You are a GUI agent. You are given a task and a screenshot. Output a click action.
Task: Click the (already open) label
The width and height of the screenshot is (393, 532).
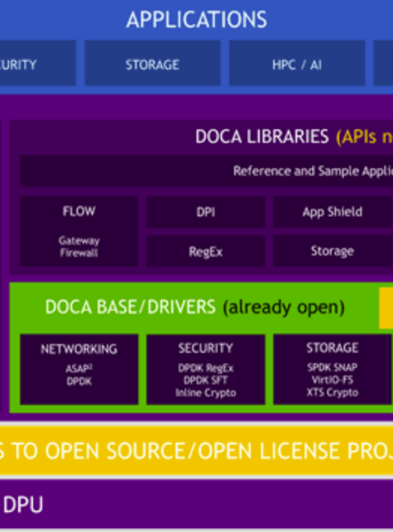click(x=284, y=308)
